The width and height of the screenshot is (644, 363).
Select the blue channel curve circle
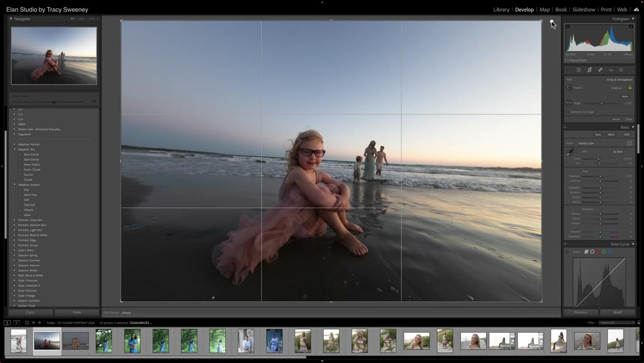point(610,252)
